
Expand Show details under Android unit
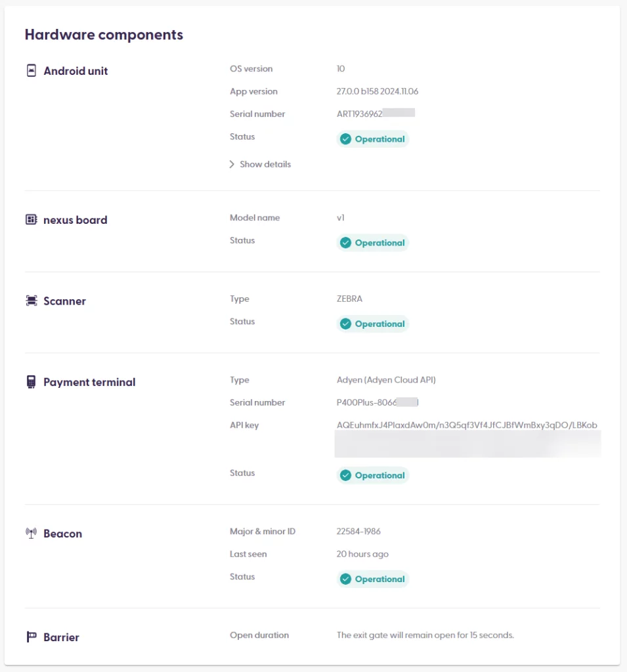tap(265, 165)
